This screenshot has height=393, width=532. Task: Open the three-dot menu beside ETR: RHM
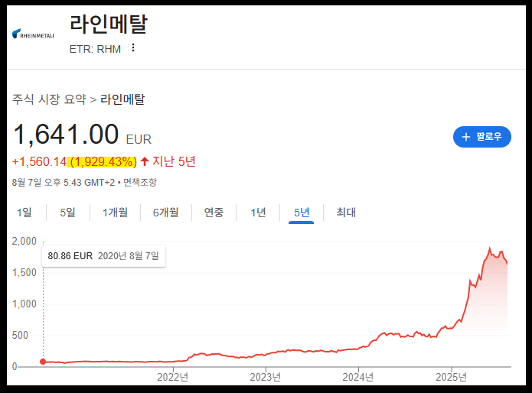pos(133,47)
